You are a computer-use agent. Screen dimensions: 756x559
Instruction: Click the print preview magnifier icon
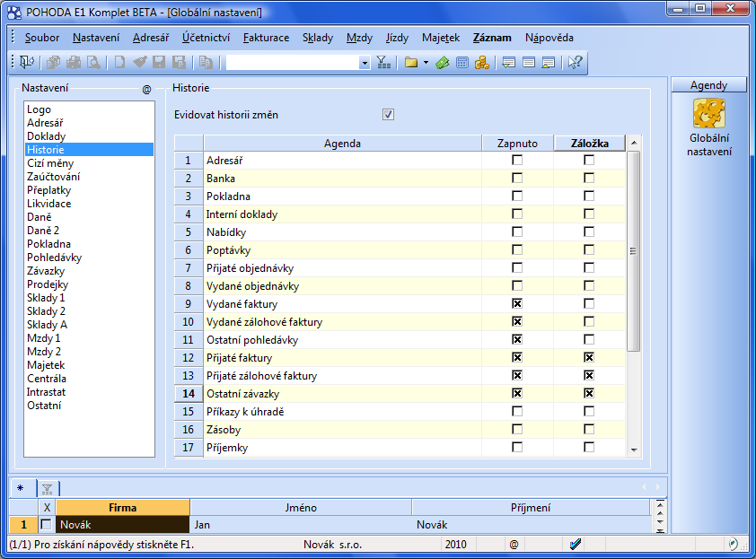click(x=93, y=62)
